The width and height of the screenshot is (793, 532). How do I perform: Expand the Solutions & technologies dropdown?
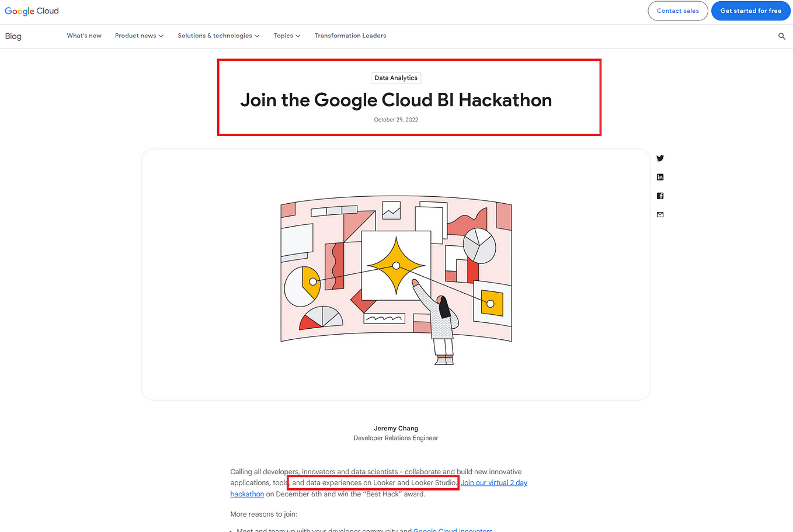[x=218, y=36]
